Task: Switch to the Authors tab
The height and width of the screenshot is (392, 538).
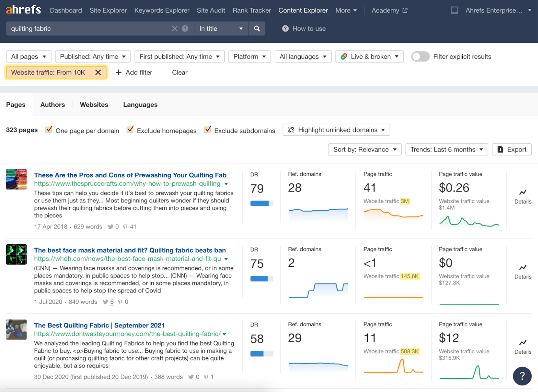Action: pos(52,104)
